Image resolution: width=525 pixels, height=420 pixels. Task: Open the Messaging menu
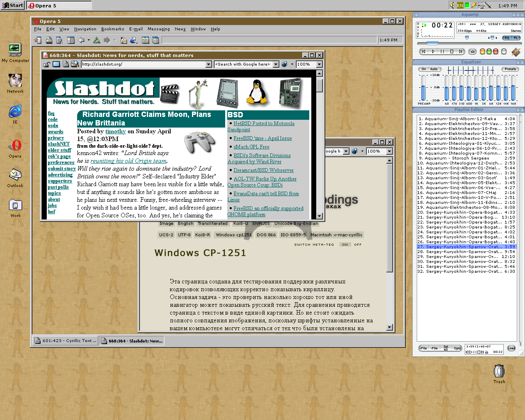pyautogui.click(x=159, y=29)
